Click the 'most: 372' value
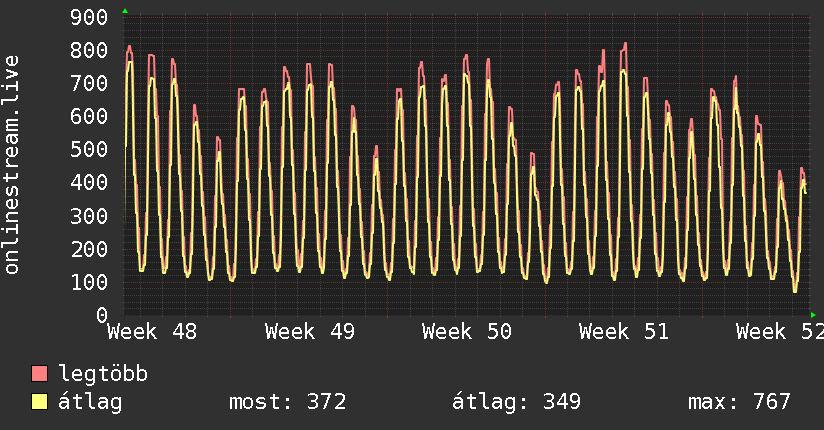Screen dimensions: 824x430 point(287,402)
